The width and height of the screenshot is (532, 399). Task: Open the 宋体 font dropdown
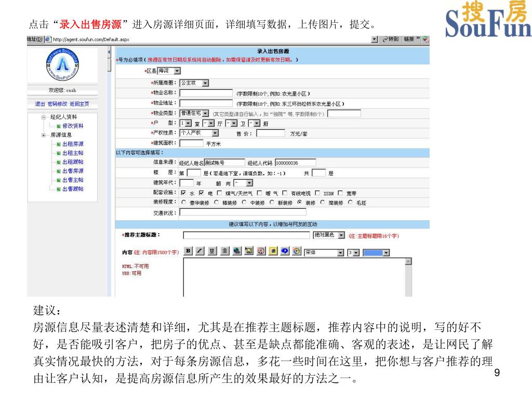[340, 253]
